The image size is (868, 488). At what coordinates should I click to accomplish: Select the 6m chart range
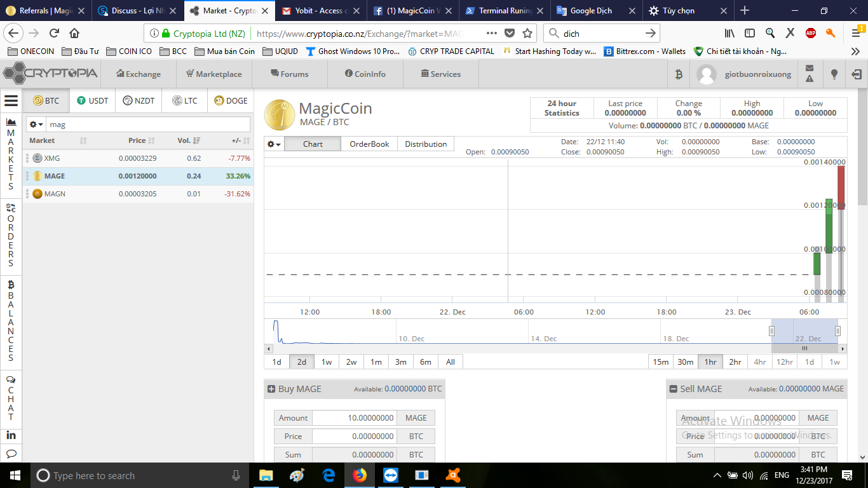click(426, 362)
